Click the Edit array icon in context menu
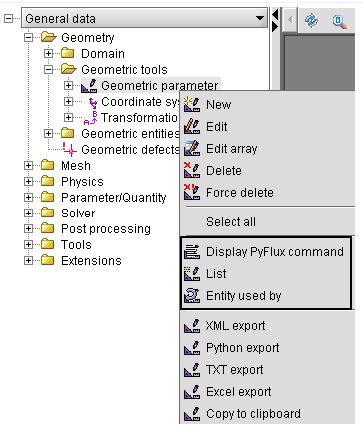Screen dimensions: 363x429 coord(192,148)
